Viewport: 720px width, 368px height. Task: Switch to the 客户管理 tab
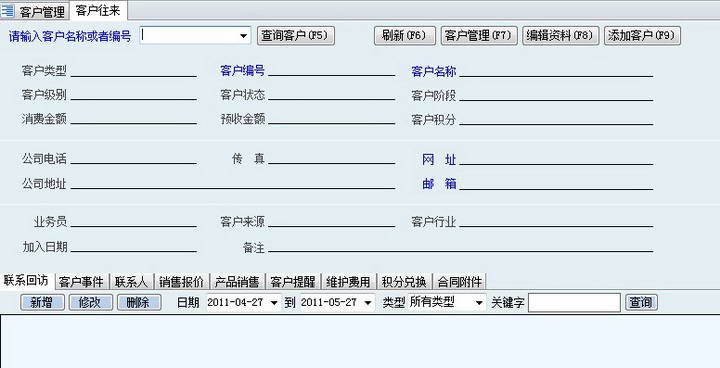click(x=41, y=12)
